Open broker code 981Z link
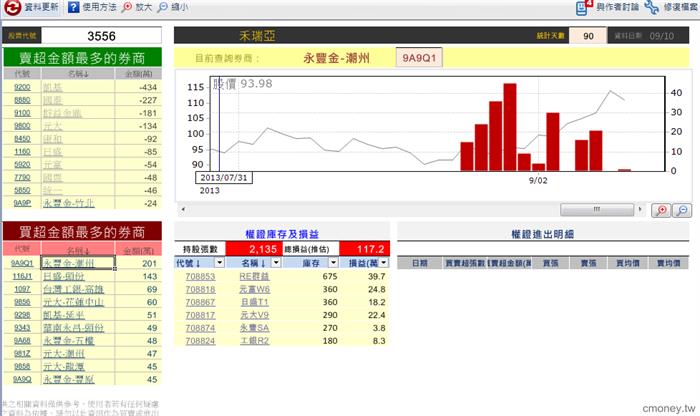This screenshot has height=416, width=700. [x=22, y=354]
